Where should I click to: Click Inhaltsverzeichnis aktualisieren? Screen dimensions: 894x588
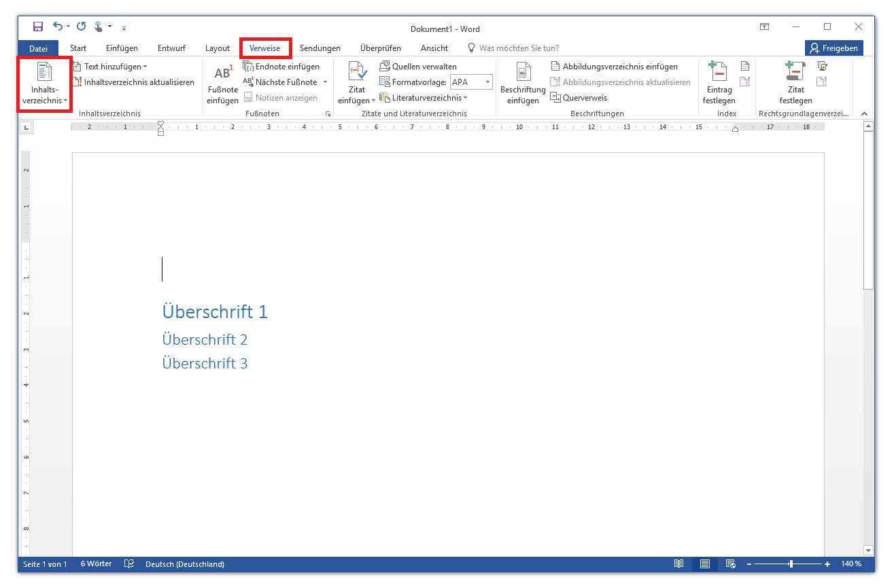pyautogui.click(x=133, y=82)
